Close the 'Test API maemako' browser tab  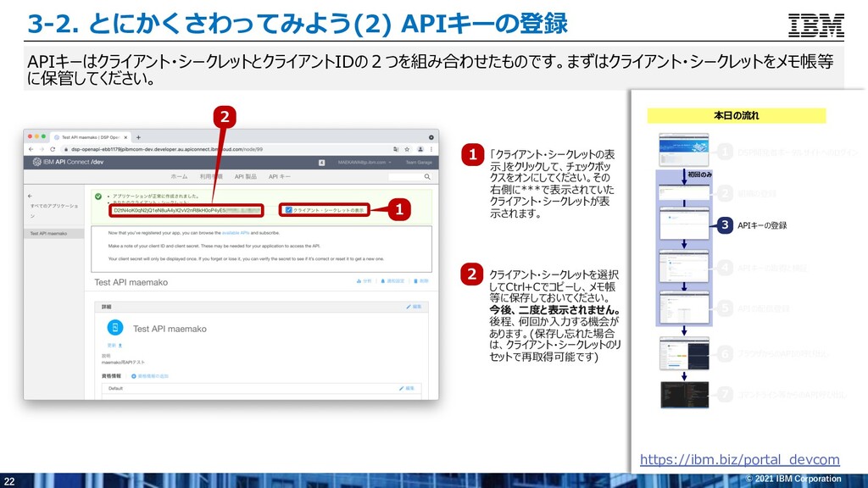click(x=125, y=137)
